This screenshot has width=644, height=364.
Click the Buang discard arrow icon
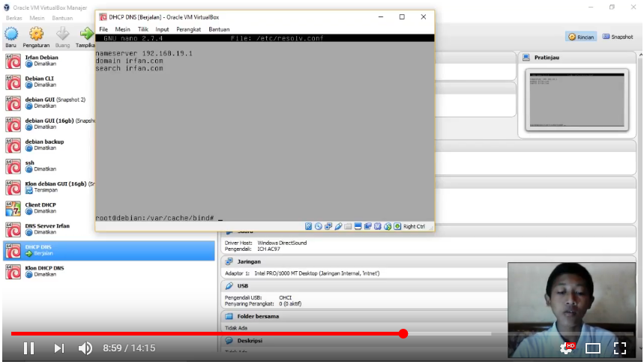click(62, 34)
